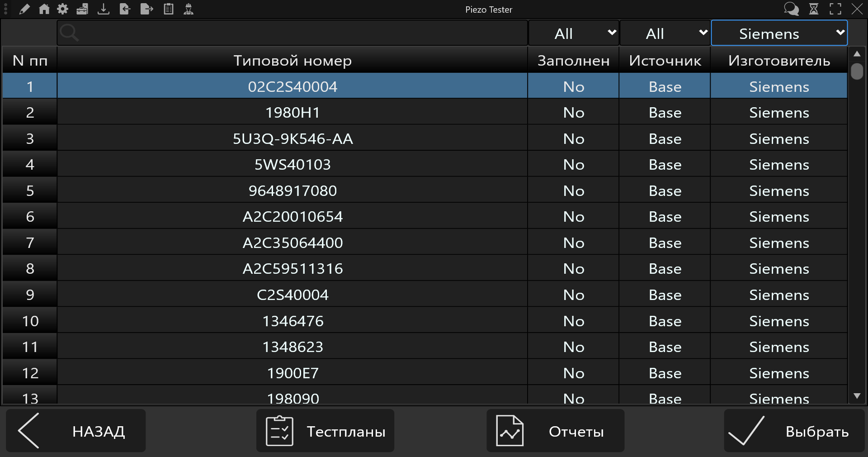Image resolution: width=868 pixels, height=457 pixels.
Task: Expand the Siemens manufacturer dropdown
Action: click(779, 33)
